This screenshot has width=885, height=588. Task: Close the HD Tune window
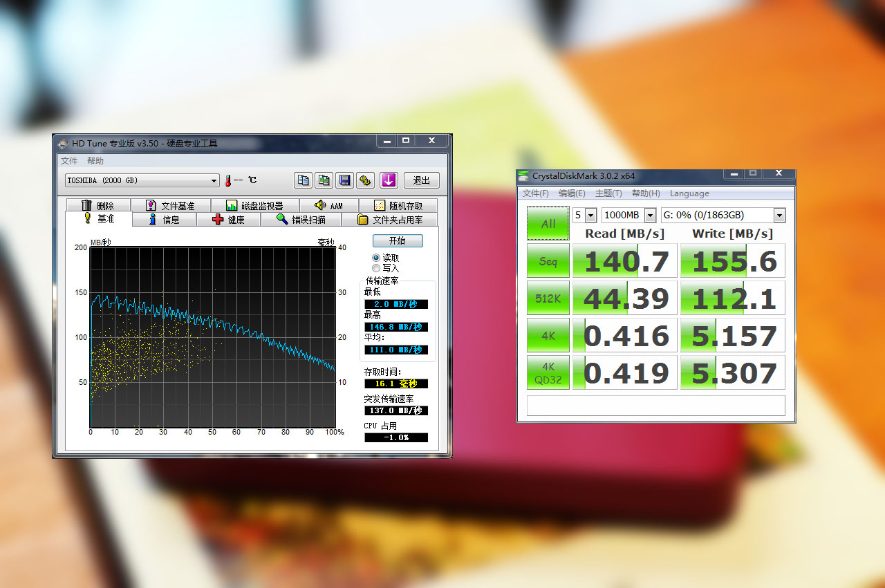point(431,140)
